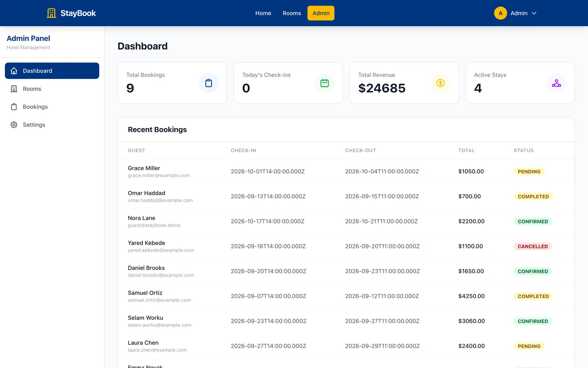
Task: Click the building icon beside sidebar Rooms
Action: [x=14, y=89]
